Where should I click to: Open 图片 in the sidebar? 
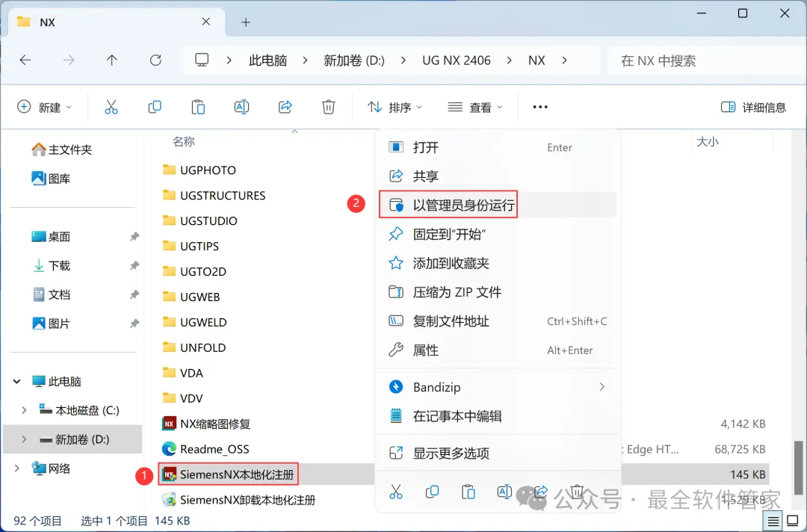[51, 323]
